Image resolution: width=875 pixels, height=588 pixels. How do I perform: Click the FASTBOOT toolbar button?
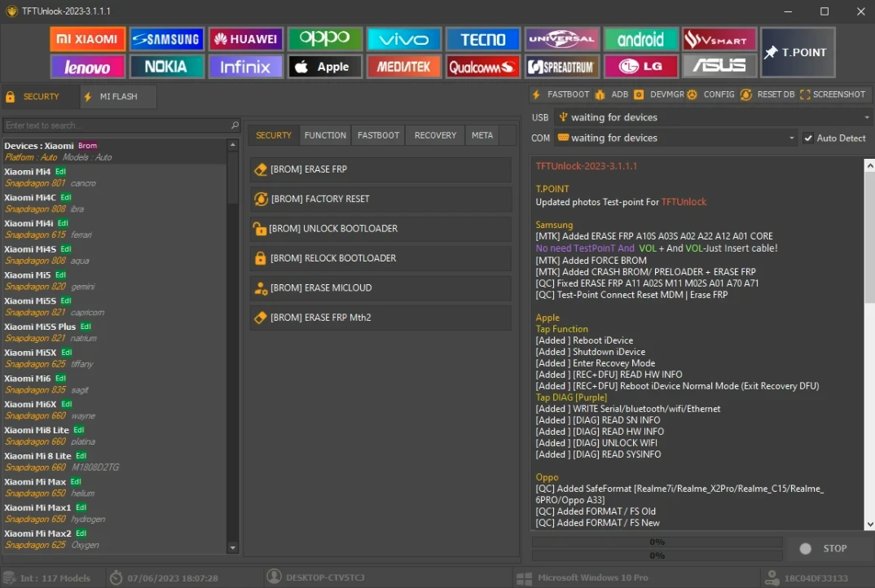[x=561, y=94]
